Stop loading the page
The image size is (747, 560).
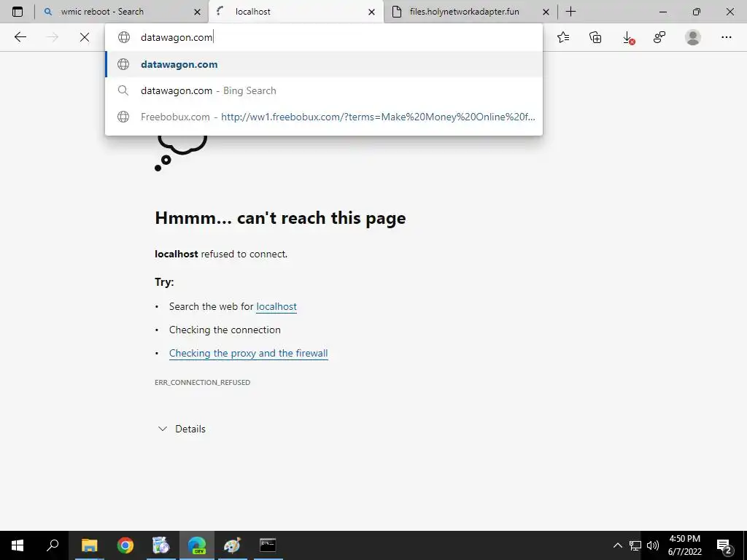click(85, 37)
